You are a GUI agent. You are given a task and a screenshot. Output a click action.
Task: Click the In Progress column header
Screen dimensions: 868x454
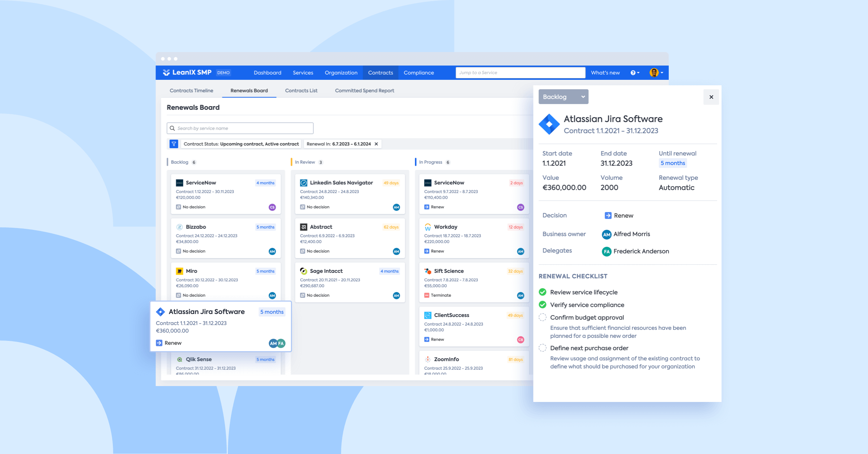click(430, 162)
